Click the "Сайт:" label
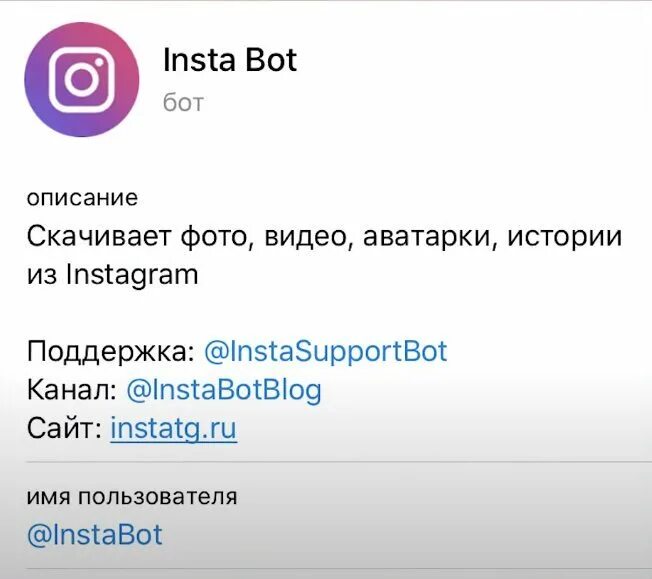 (x=65, y=428)
